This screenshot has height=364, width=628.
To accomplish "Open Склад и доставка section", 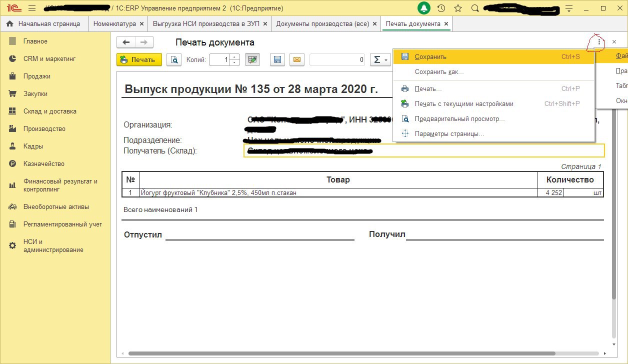I will click(55, 111).
